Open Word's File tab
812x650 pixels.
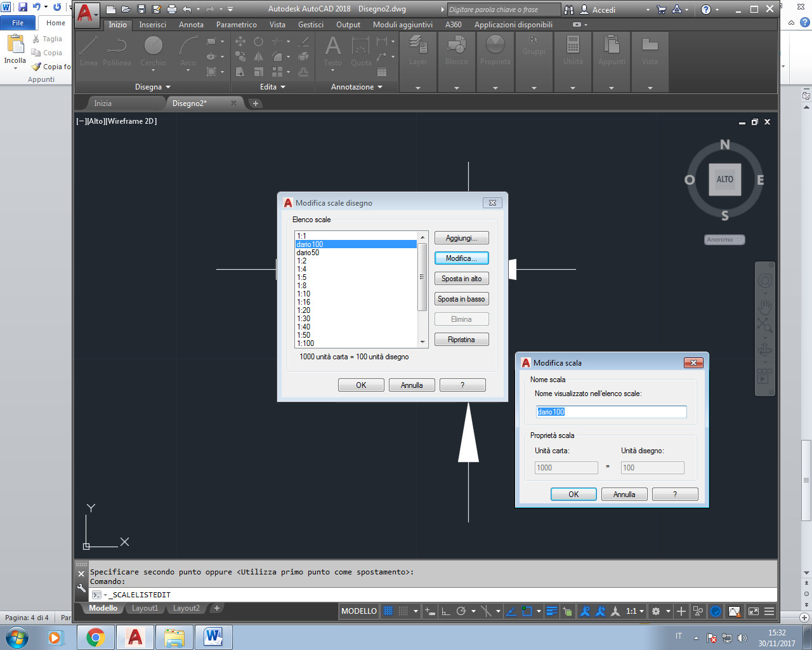[18, 23]
